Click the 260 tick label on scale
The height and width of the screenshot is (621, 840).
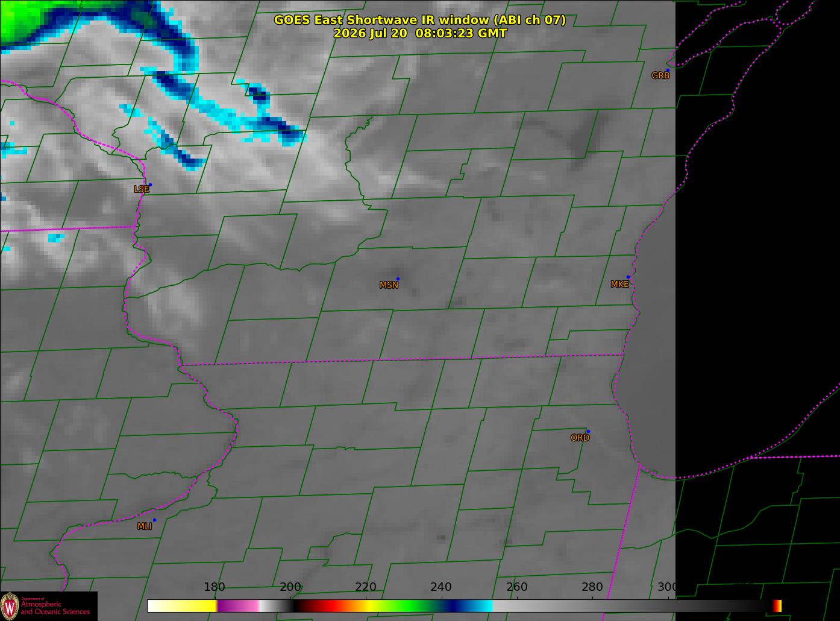pyautogui.click(x=516, y=587)
